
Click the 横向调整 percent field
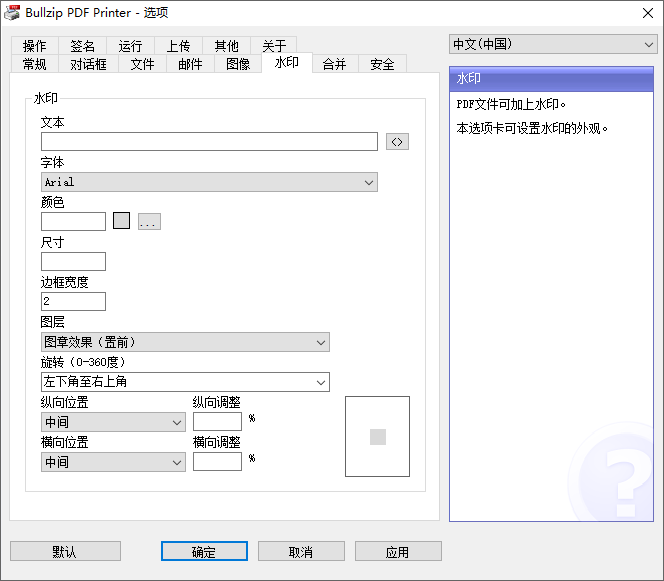tap(217, 462)
